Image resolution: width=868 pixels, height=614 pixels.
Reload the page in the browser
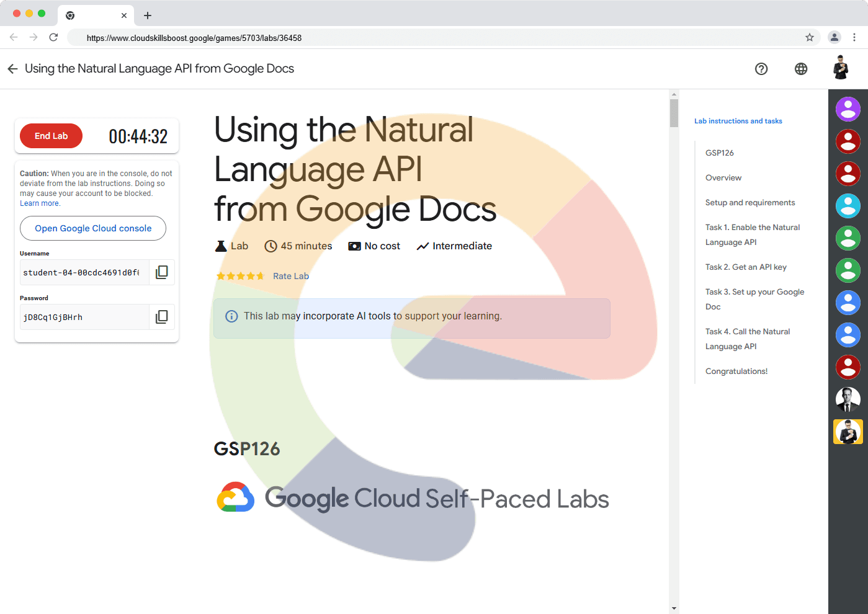tap(53, 38)
